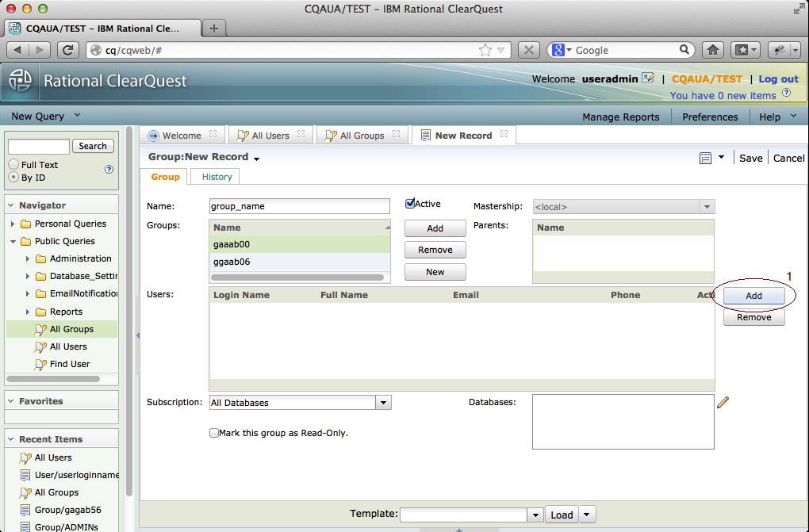Open Find User query in Navigator
Image resolution: width=809 pixels, height=532 pixels.
pos(70,364)
